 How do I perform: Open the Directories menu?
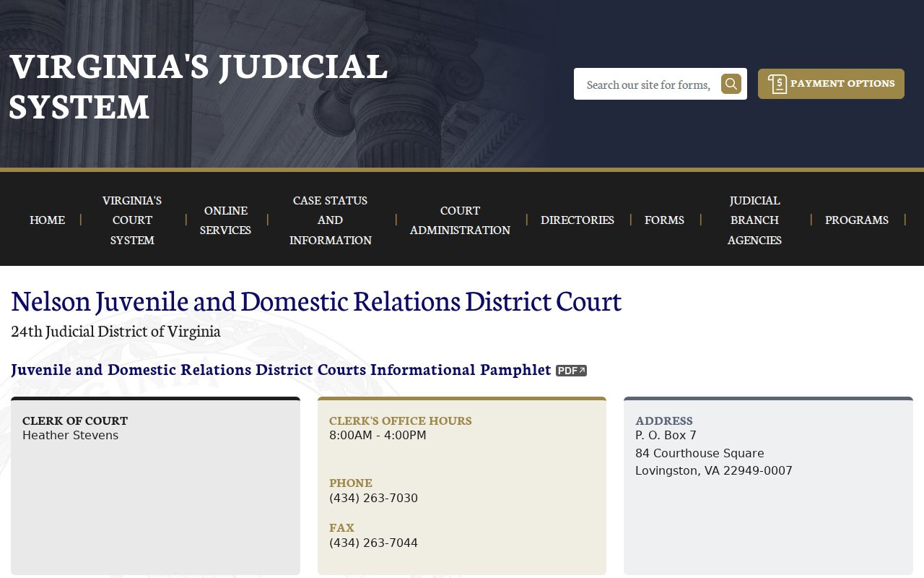[577, 220]
